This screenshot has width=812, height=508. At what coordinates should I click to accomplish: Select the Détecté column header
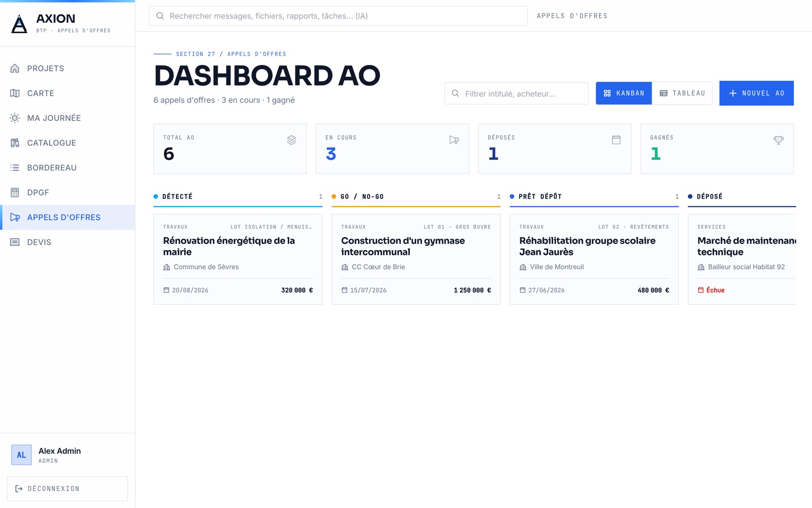click(238, 197)
